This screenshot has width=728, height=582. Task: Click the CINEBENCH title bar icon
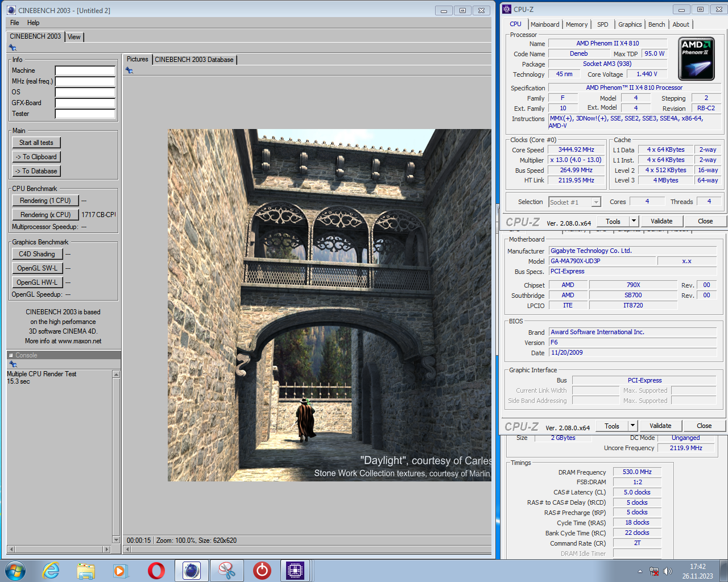[11, 10]
